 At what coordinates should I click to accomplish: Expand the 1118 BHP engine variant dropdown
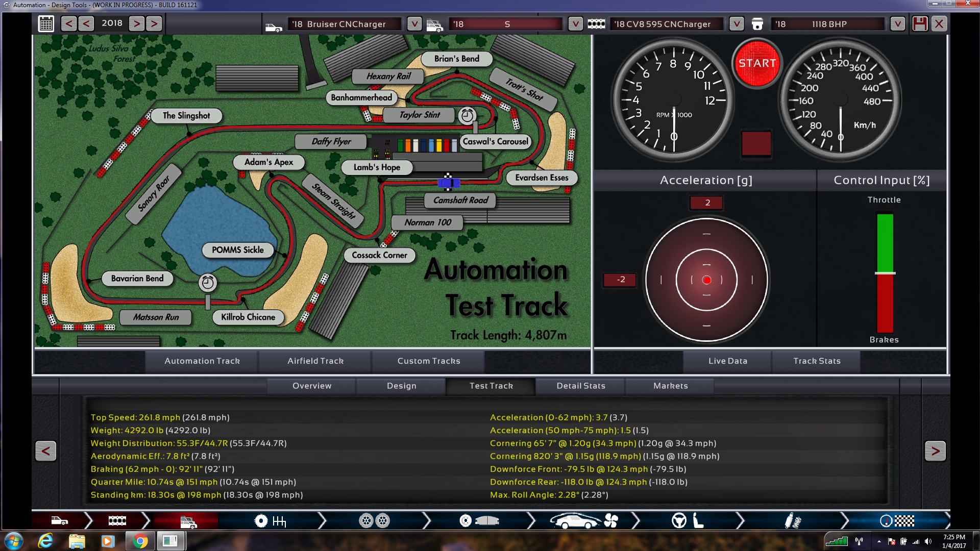click(897, 24)
